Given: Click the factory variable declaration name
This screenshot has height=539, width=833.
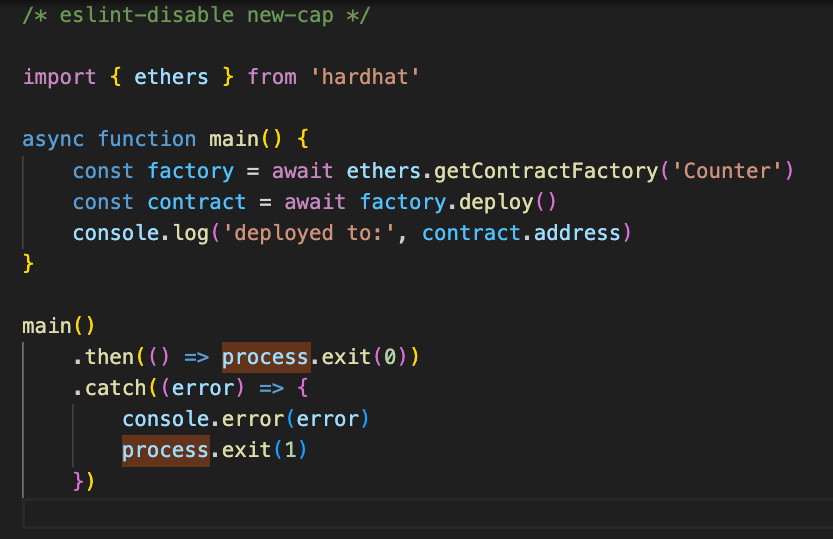Looking at the screenshot, I should click(x=190, y=170).
